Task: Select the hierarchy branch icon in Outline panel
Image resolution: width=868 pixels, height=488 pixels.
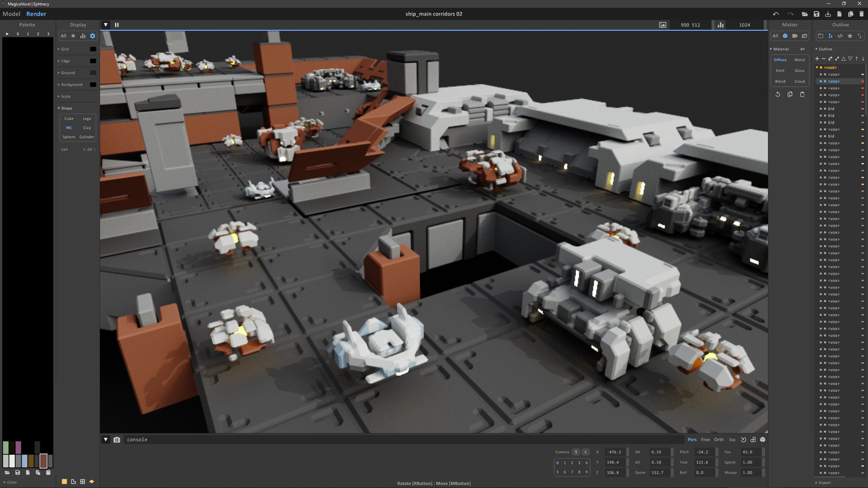Action: coord(830,36)
